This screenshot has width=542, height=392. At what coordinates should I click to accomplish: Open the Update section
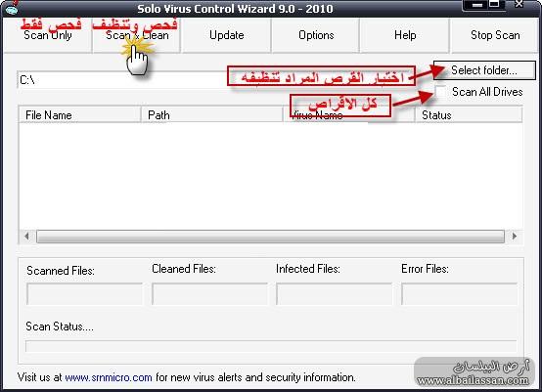(x=226, y=35)
